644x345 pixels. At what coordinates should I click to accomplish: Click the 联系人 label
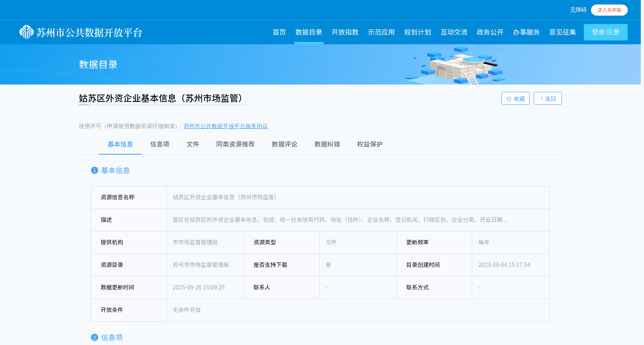coord(262,287)
